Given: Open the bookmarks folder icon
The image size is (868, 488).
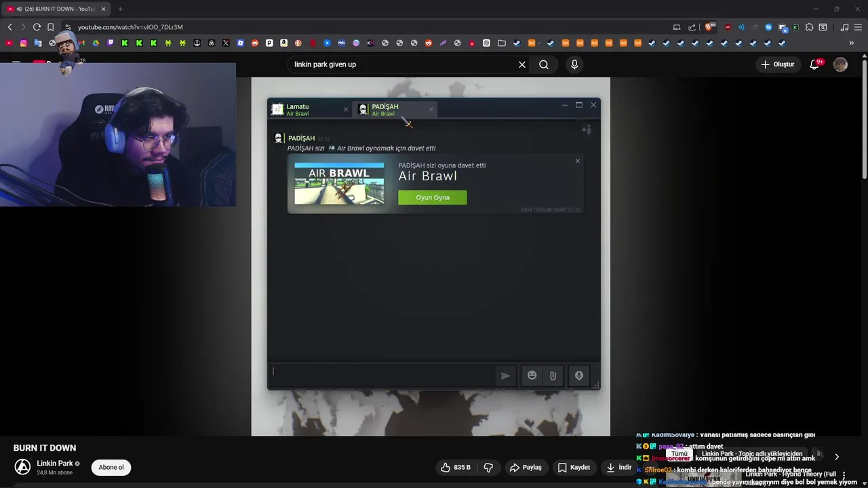Looking at the screenshot, I should [502, 43].
